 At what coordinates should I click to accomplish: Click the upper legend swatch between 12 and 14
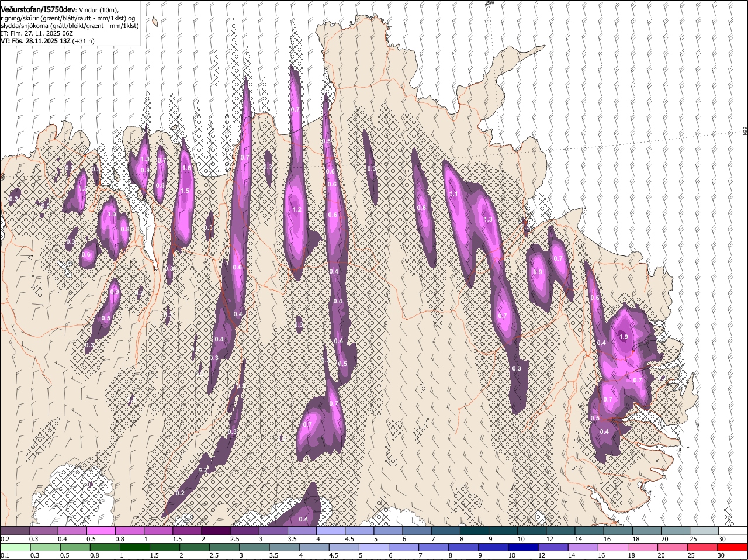(560, 531)
